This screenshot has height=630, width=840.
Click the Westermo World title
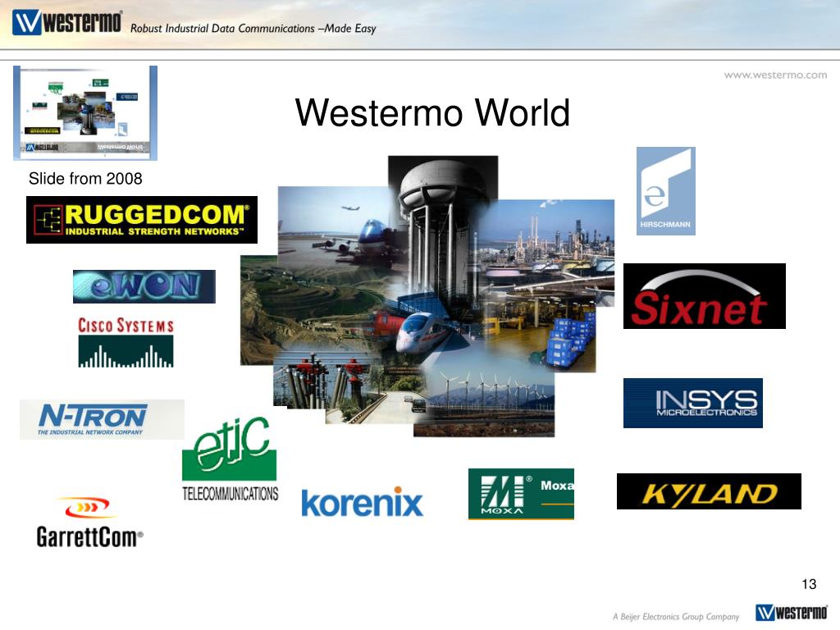(432, 112)
